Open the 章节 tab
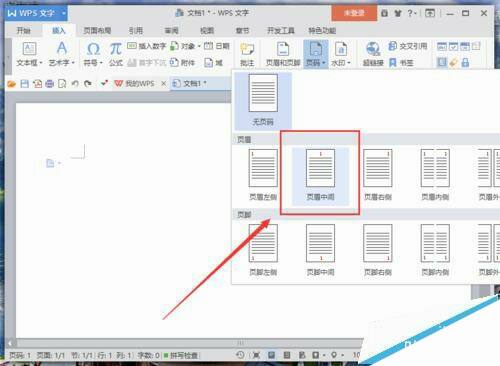The image size is (500, 366). click(242, 31)
